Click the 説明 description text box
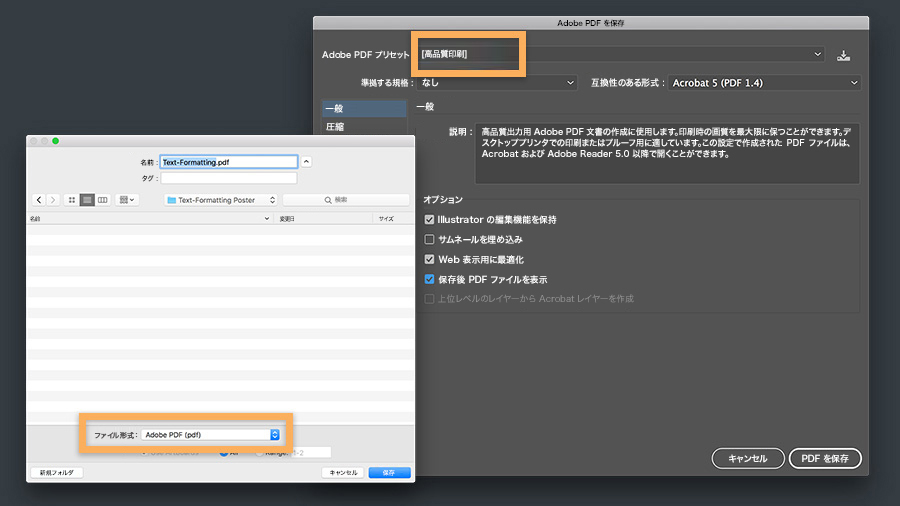The image size is (900, 506). [x=667, y=153]
